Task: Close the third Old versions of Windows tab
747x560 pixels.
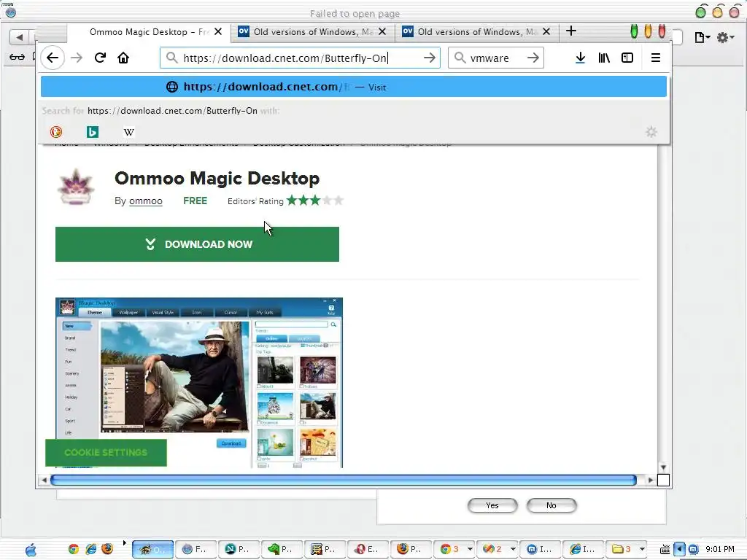Action: point(546,31)
